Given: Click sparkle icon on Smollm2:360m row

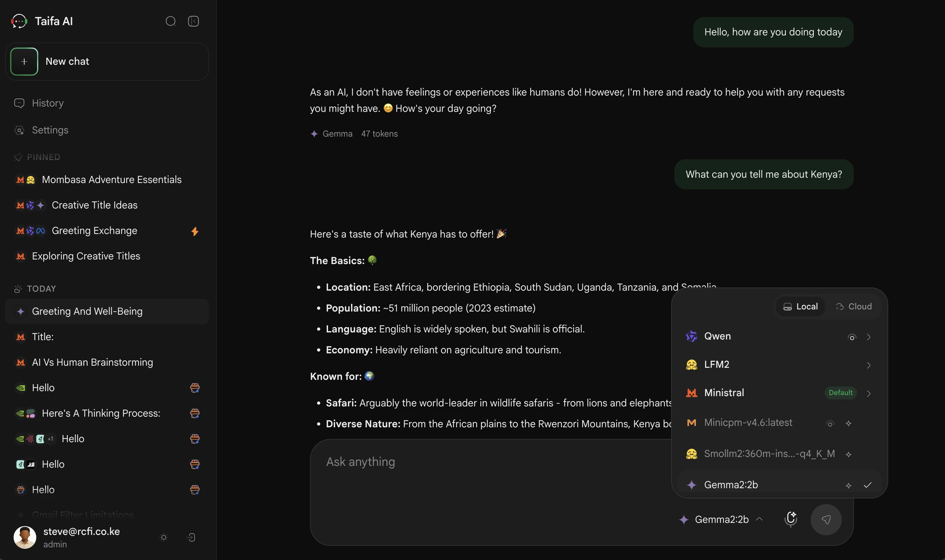Looking at the screenshot, I should pos(848,454).
